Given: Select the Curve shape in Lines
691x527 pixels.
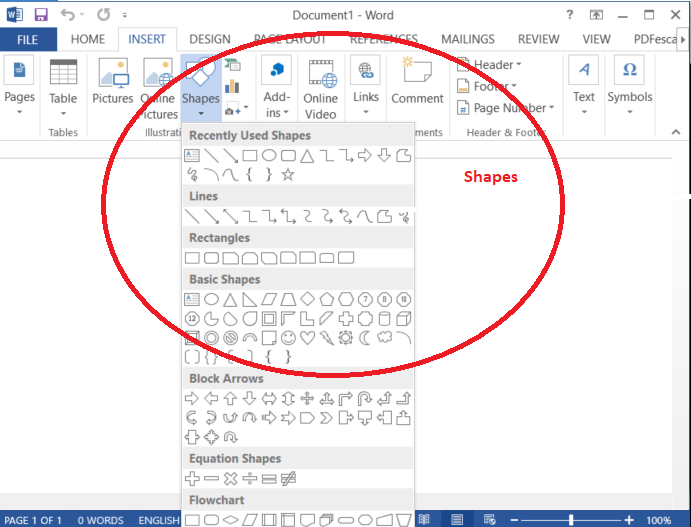Looking at the screenshot, I should click(365, 217).
